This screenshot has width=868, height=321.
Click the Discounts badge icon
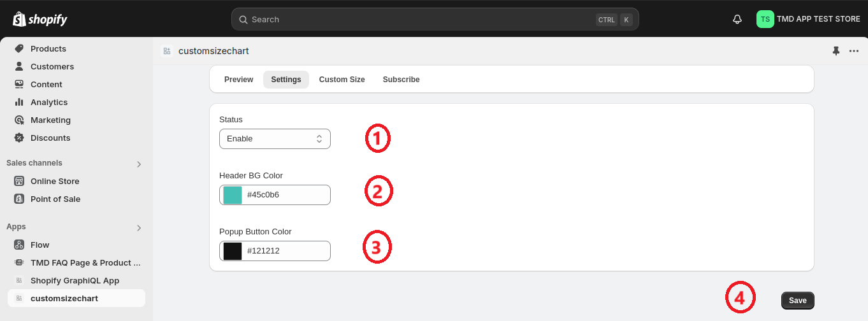tap(19, 138)
